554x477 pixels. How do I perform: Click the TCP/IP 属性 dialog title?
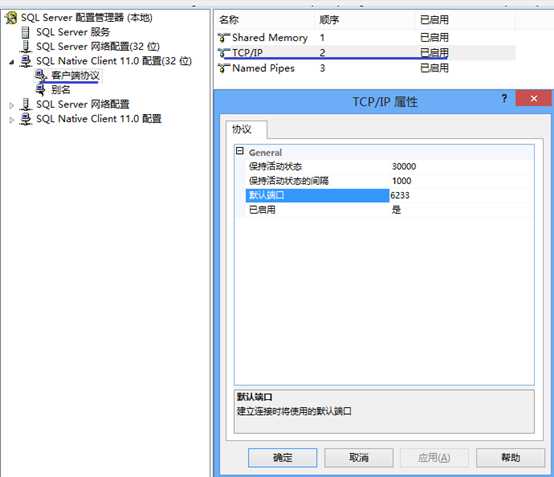[x=385, y=102]
